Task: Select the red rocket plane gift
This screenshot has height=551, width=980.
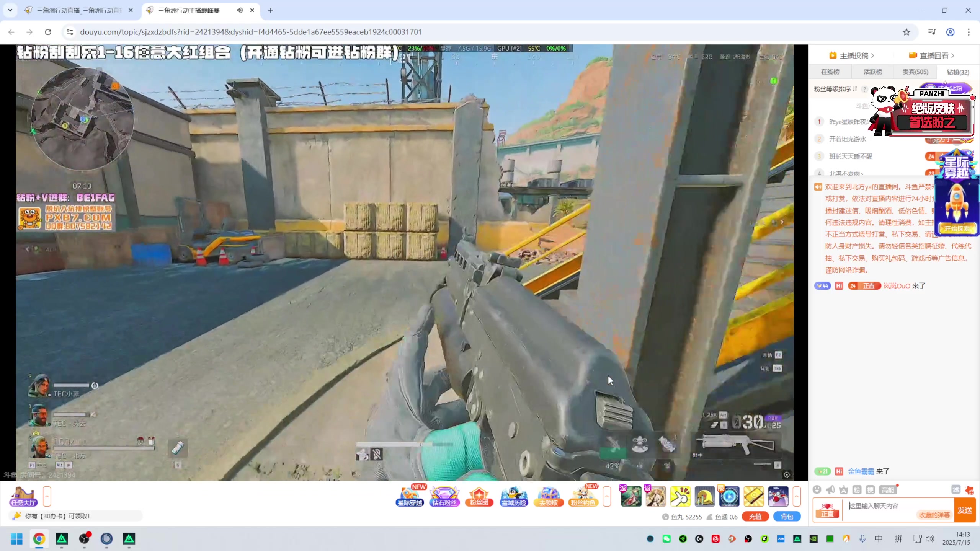Action: [x=778, y=496]
